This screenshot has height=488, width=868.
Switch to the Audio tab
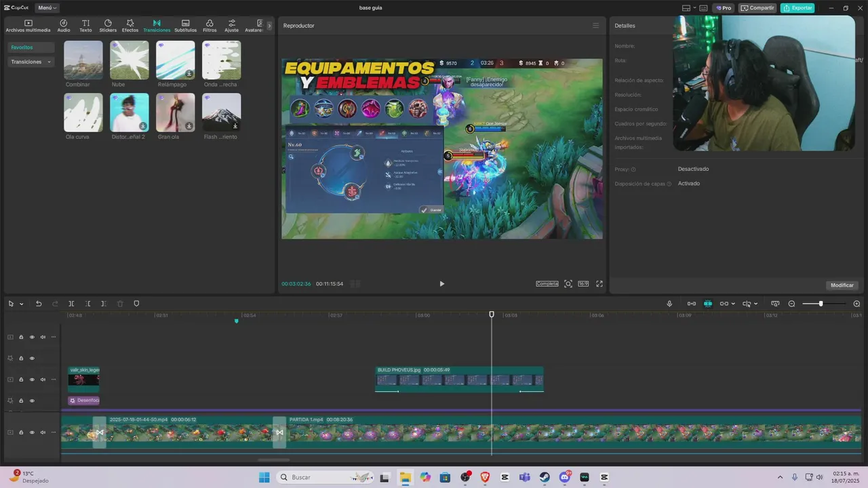coord(64,26)
